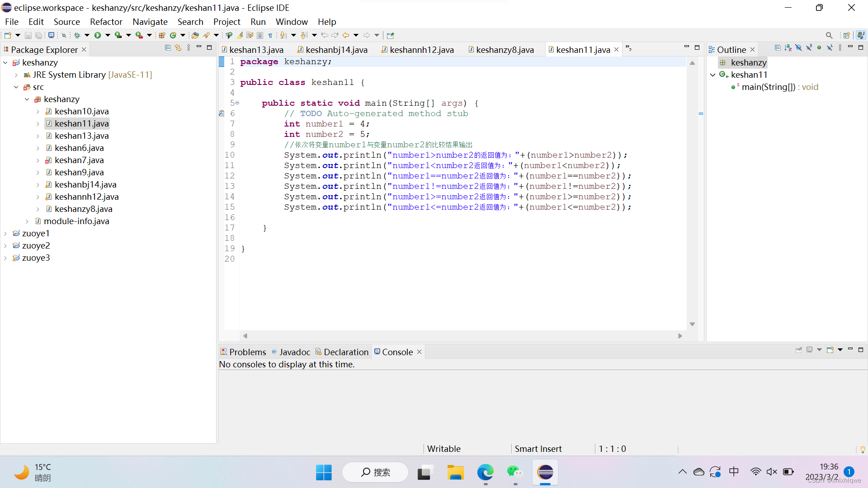This screenshot has width=868, height=488.
Task: Toggle Hide Static Members in Outline
Action: [809, 48]
